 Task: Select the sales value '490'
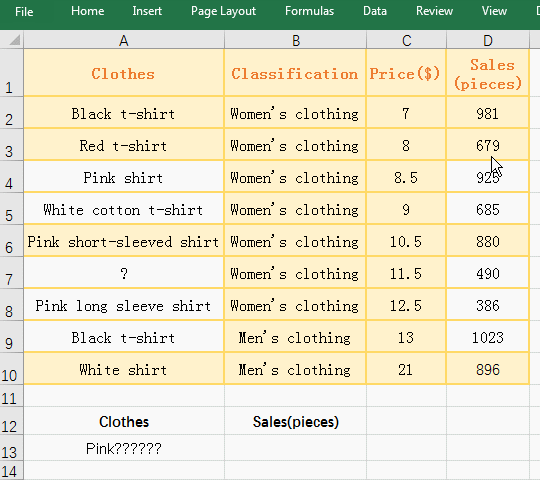(x=488, y=273)
